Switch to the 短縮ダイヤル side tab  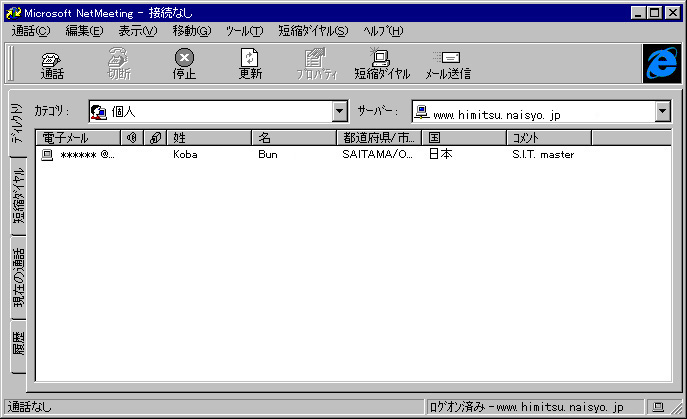(18, 196)
